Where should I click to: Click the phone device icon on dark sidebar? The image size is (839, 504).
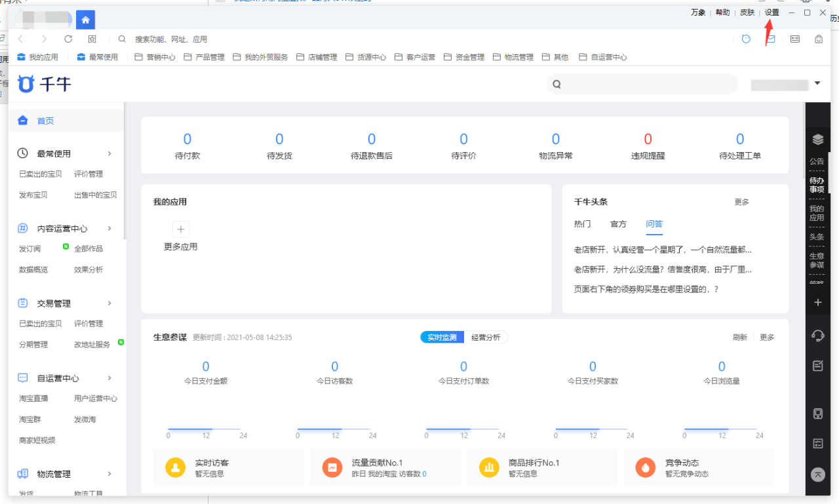tap(817, 414)
